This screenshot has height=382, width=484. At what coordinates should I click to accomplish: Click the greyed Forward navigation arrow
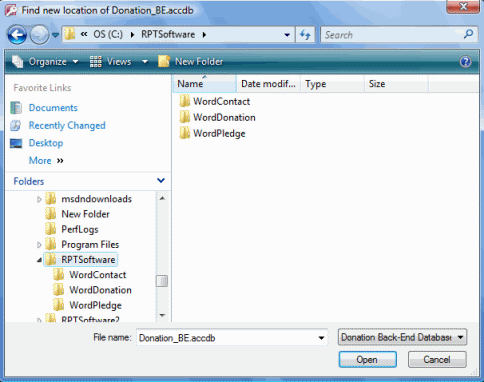click(x=39, y=35)
